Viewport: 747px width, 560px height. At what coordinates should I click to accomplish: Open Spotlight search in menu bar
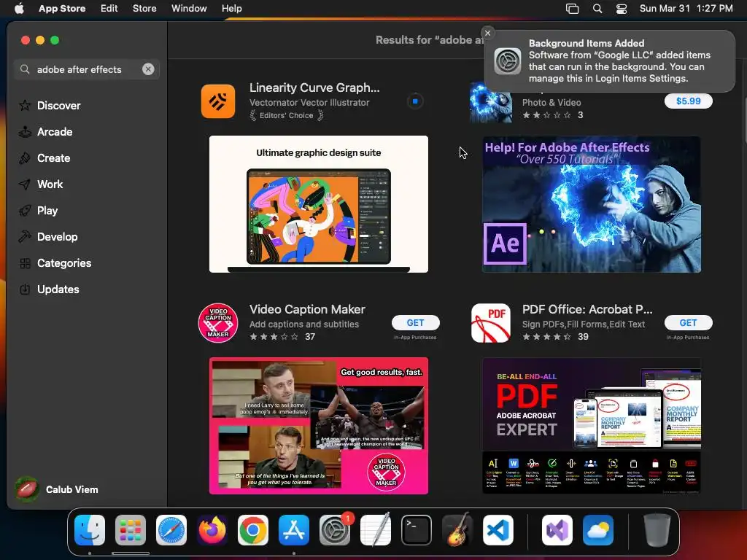[x=597, y=8]
